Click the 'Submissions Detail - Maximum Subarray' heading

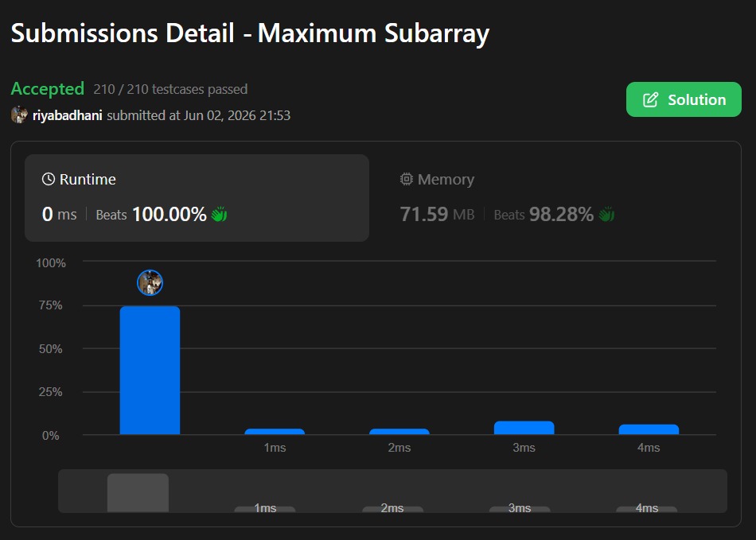pos(250,33)
